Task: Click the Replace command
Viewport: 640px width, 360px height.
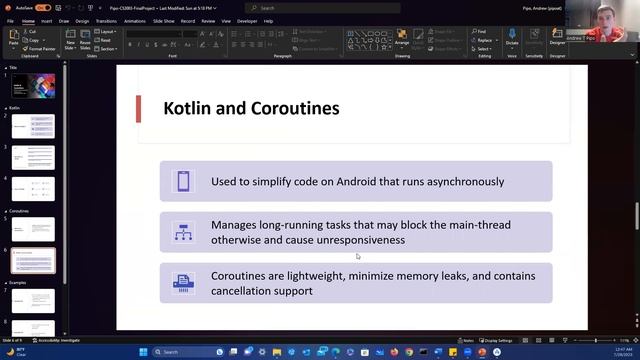Action: click(484, 40)
